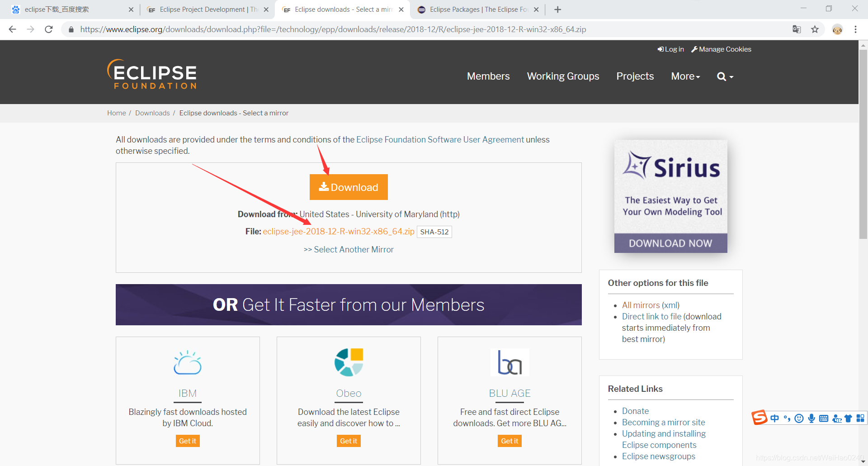
Task: Click the Manage Cookies link
Action: coord(721,49)
